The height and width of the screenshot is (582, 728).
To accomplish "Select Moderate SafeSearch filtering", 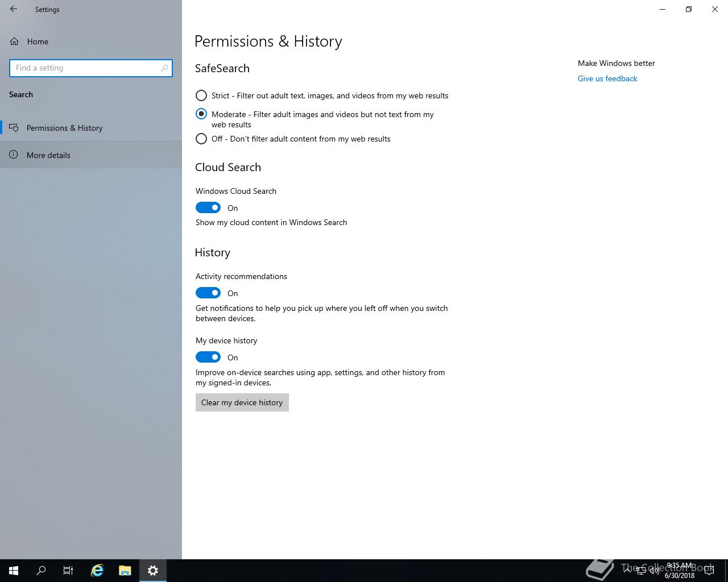I will coord(201,114).
